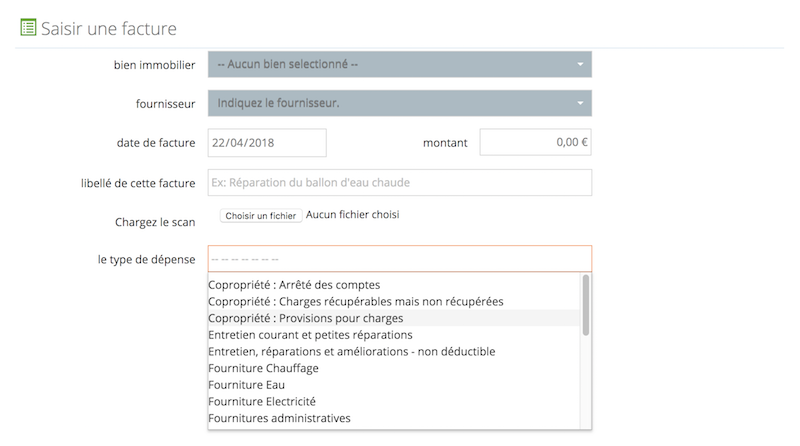
Task: Click the libellé de cette facture field
Action: point(399,183)
